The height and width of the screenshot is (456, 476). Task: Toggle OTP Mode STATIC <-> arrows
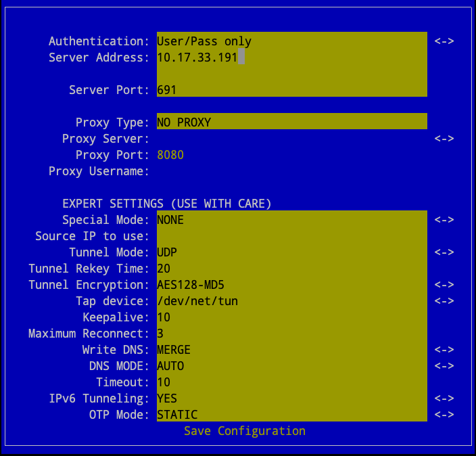(444, 415)
